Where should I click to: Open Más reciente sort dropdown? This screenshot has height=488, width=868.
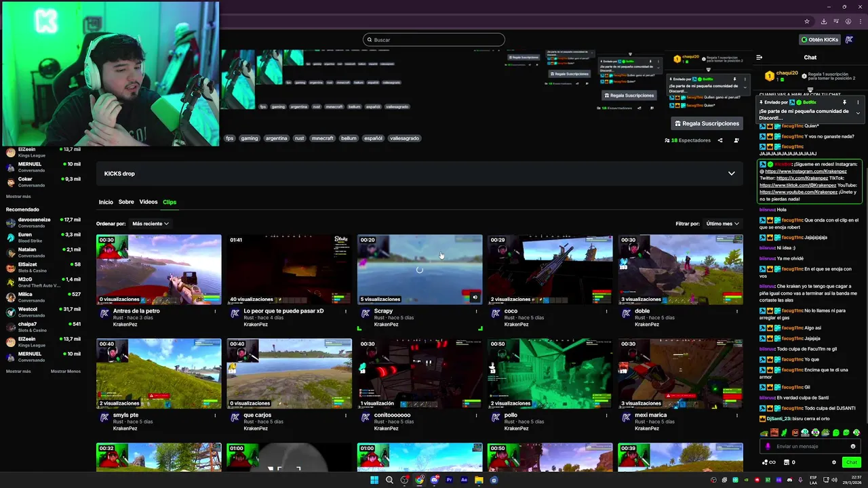click(150, 224)
